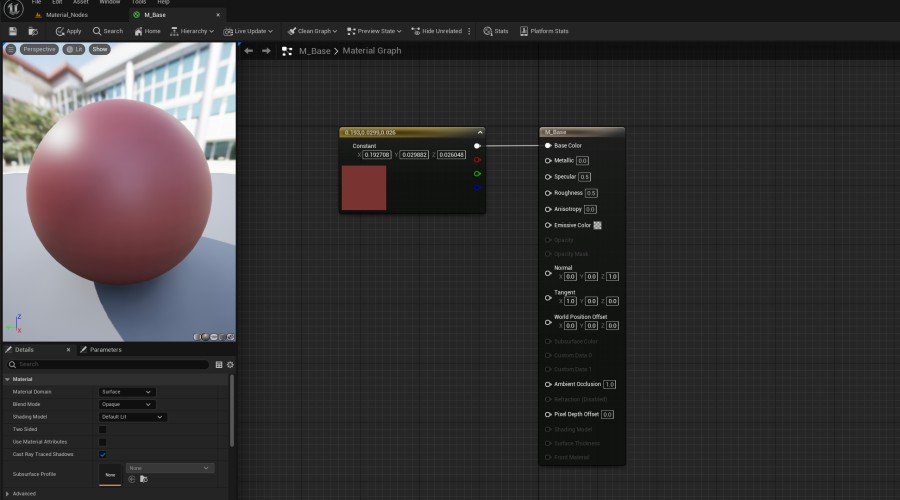Open Details panel settings gear
Viewport: 900px width, 500px height.
230,365
